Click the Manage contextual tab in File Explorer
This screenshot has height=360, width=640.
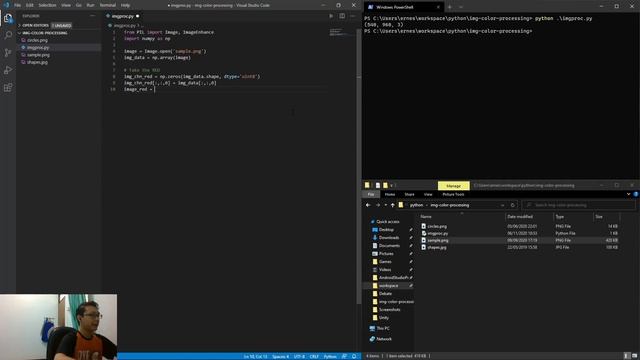pyautogui.click(x=453, y=186)
